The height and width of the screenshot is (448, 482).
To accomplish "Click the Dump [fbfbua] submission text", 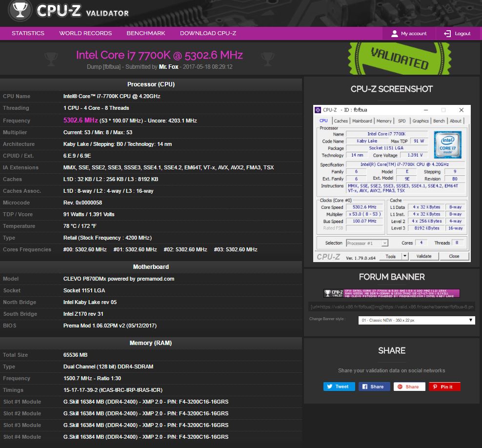I will (x=103, y=67).
